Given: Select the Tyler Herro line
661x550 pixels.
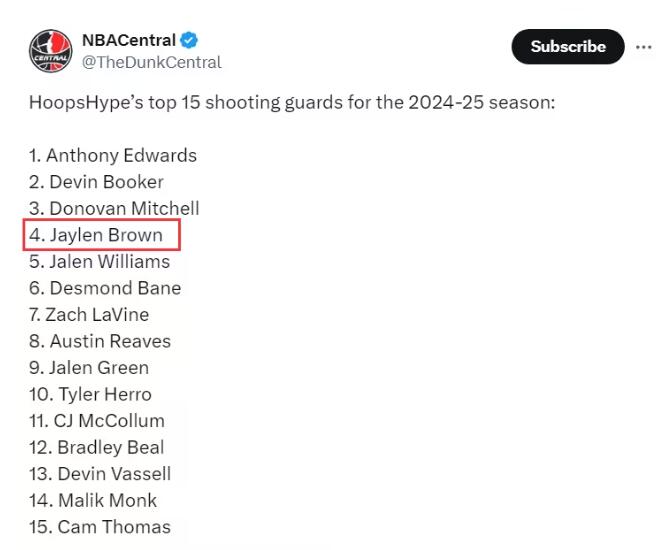Looking at the screenshot, I should (x=90, y=394).
